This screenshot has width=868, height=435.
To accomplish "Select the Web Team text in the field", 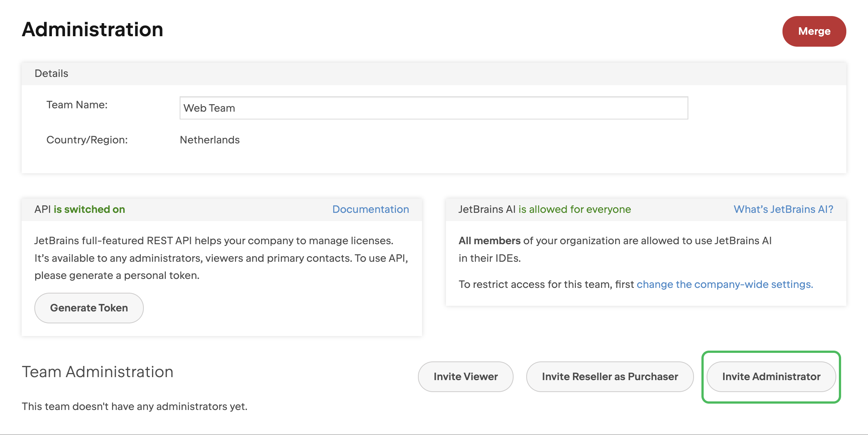I will 209,108.
